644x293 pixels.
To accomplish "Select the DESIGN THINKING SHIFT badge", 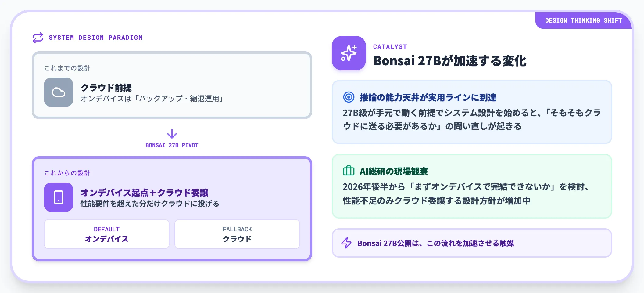I will 583,20.
